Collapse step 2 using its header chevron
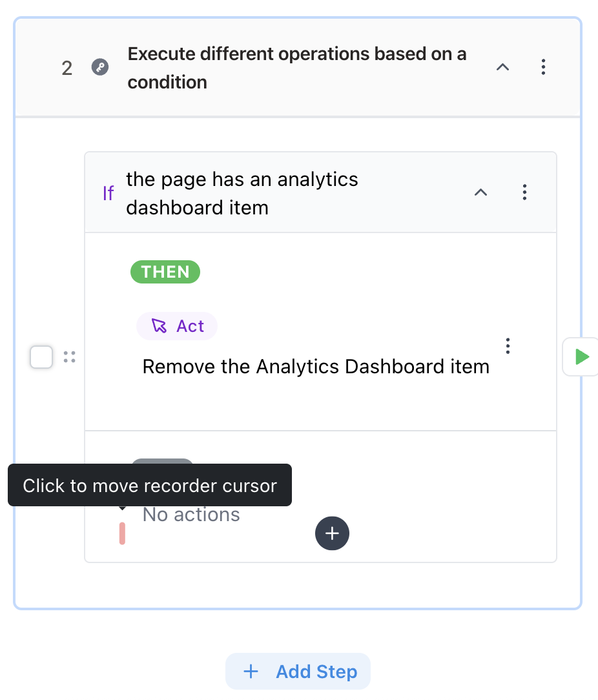Image resolution: width=598 pixels, height=700 pixels. coord(502,67)
